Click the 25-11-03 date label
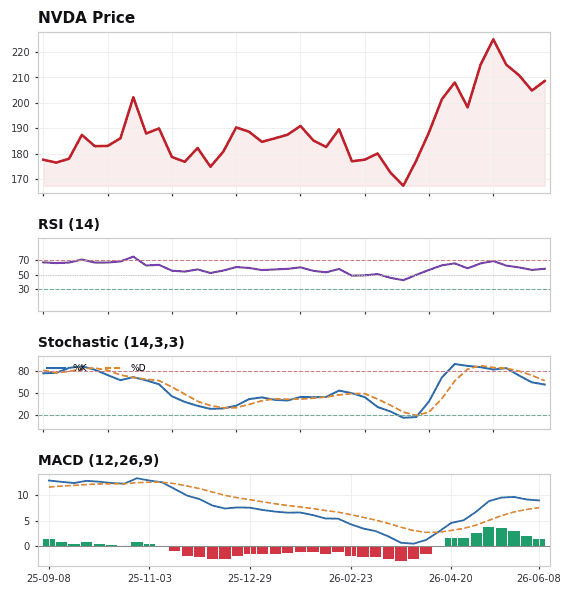Viewport: 572px width, 595px height. [150, 579]
